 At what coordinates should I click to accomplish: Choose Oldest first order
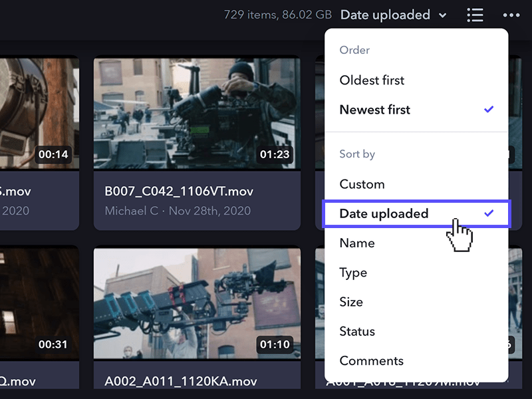pos(416,80)
